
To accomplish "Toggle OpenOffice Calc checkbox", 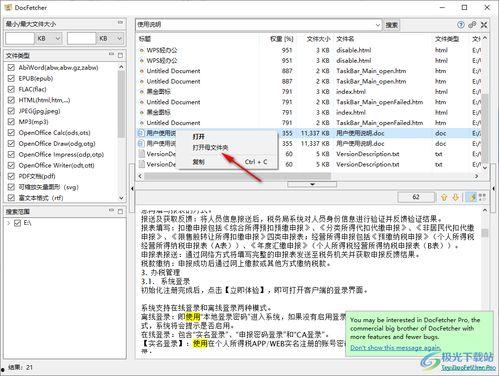I will (x=11, y=133).
